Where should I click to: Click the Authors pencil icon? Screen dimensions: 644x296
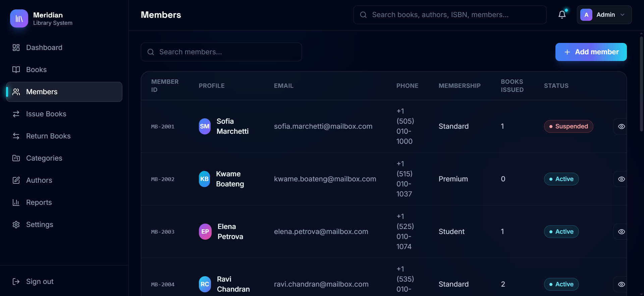click(16, 180)
